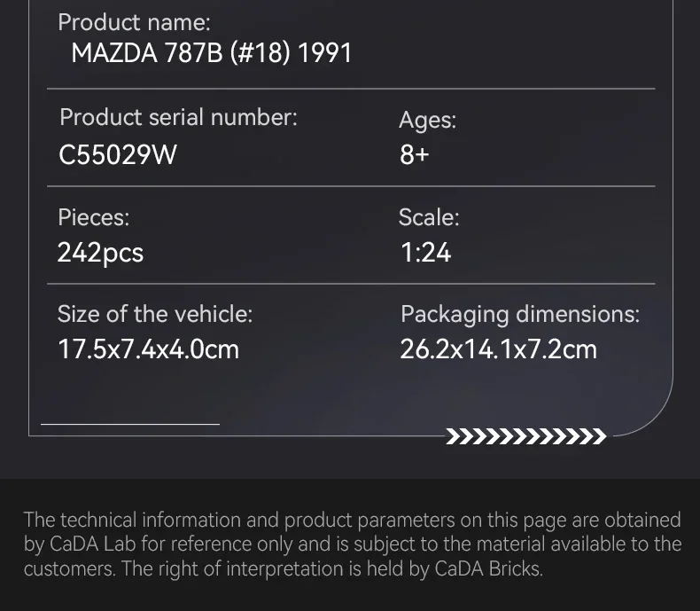
Task: Click the 8+ age value
Action: pyautogui.click(x=414, y=155)
